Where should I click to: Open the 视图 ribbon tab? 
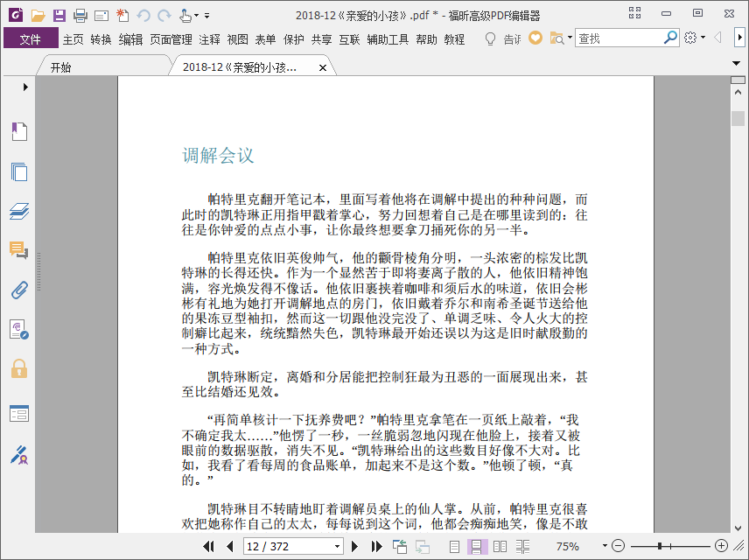[237, 39]
